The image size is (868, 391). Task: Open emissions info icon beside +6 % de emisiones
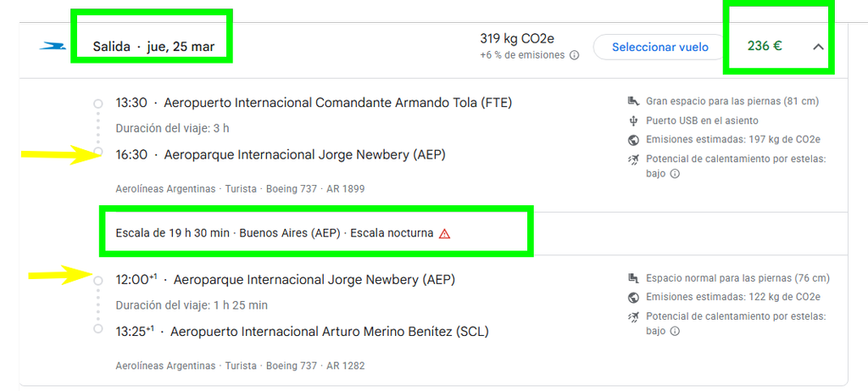click(x=575, y=55)
